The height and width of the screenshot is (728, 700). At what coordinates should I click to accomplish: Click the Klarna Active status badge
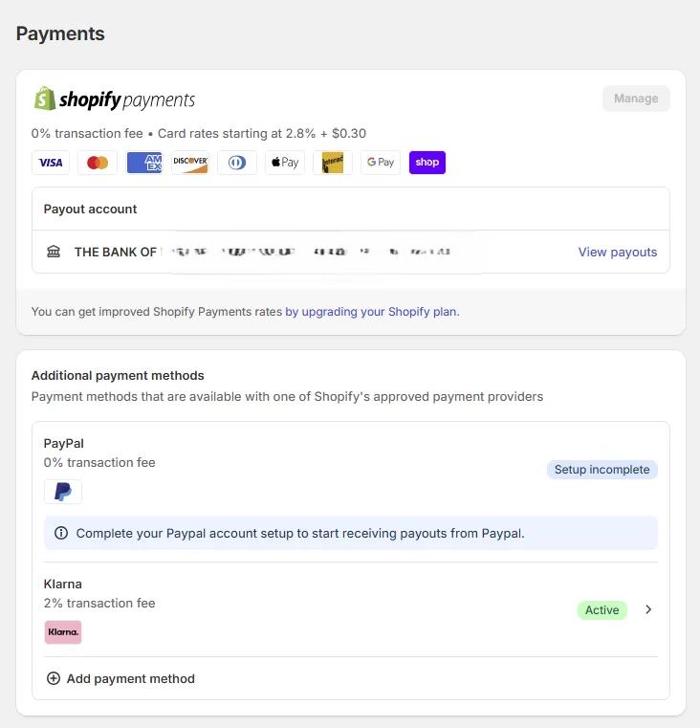(x=602, y=610)
